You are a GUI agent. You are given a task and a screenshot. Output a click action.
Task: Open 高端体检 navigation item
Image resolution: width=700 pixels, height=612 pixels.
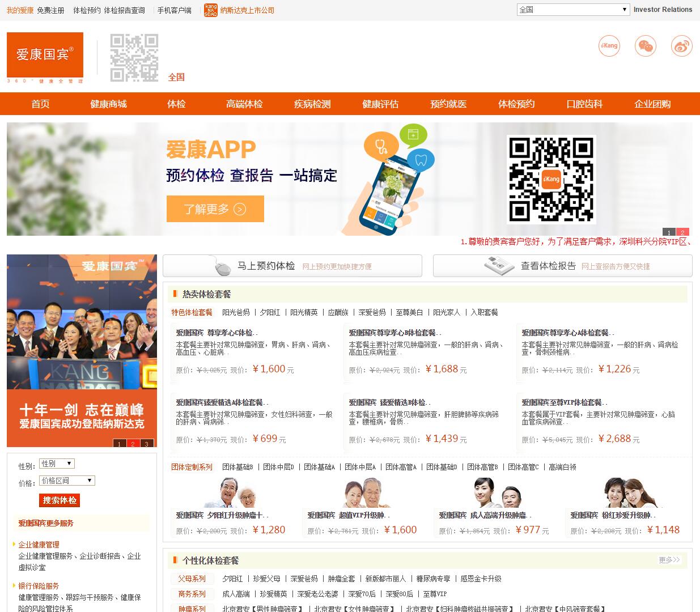tap(244, 104)
